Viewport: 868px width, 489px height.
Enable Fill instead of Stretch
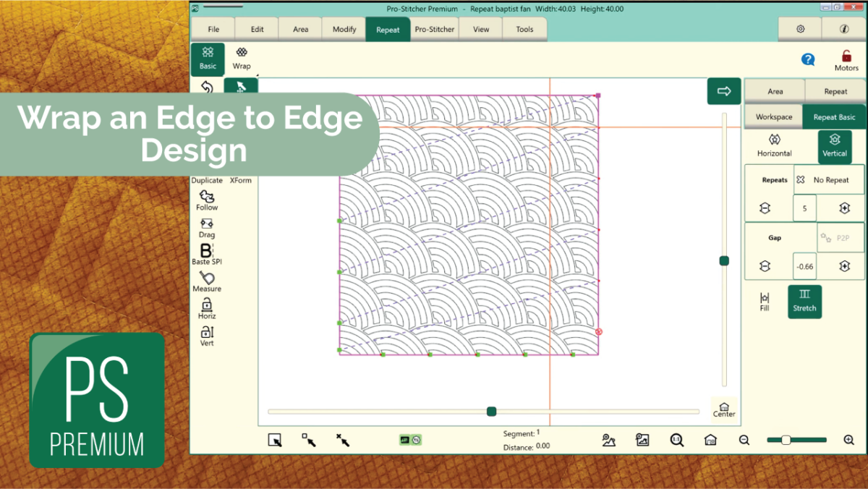765,302
